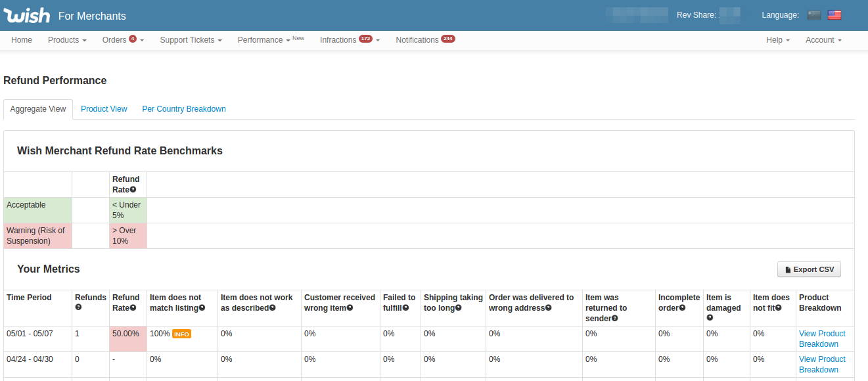Click help icon next to 'Item does not match listing'
Viewport: 868px width, 381px height.
coord(202,308)
